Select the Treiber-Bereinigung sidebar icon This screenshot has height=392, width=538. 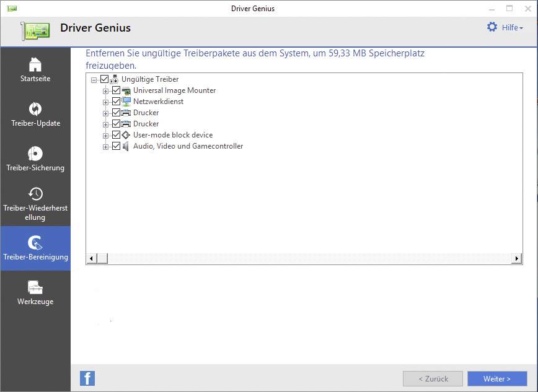click(x=35, y=246)
